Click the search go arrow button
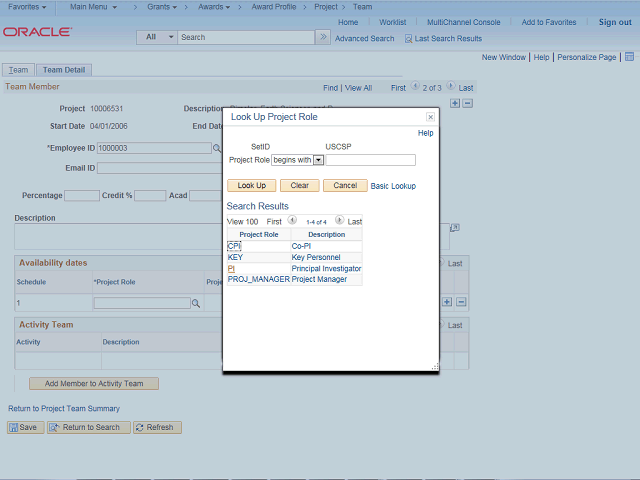 tap(322, 37)
